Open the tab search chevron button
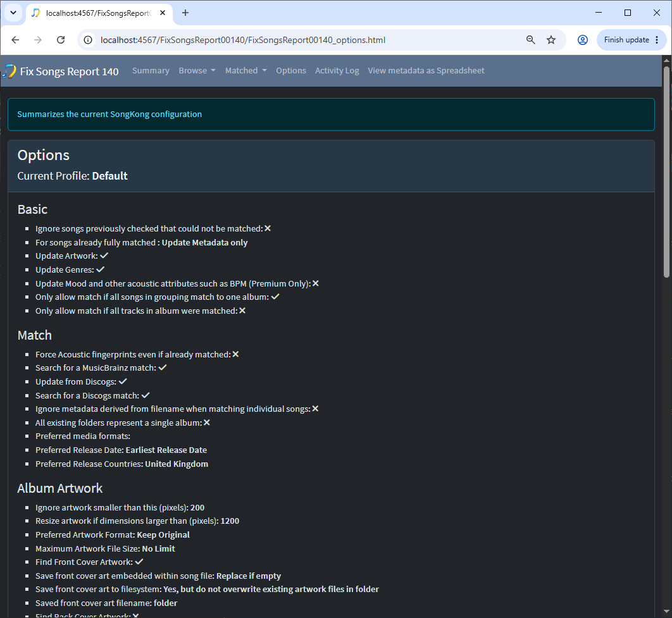Image resolution: width=672 pixels, height=618 pixels. tap(13, 13)
